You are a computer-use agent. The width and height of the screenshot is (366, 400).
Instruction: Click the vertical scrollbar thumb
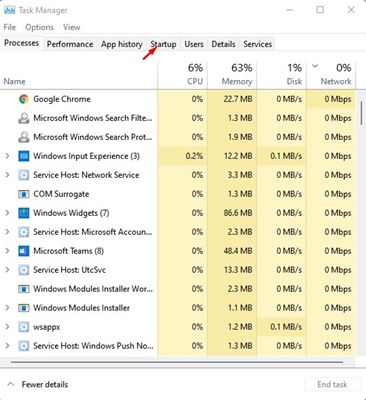pos(361,113)
